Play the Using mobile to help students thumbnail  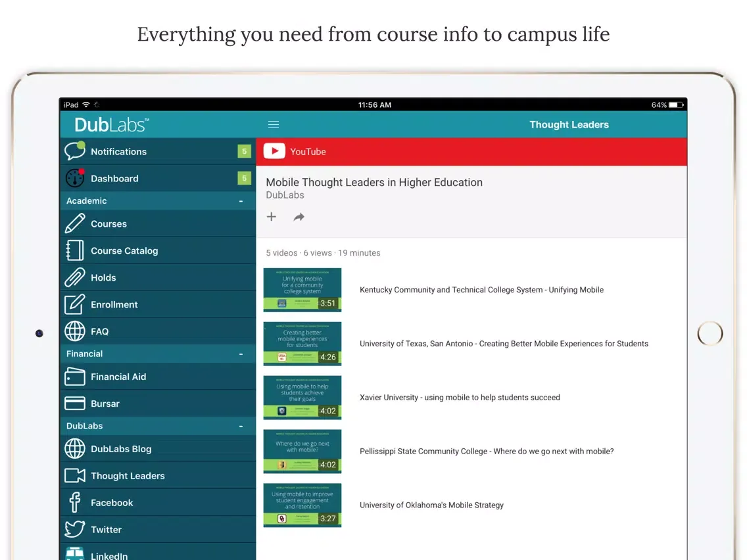(302, 398)
